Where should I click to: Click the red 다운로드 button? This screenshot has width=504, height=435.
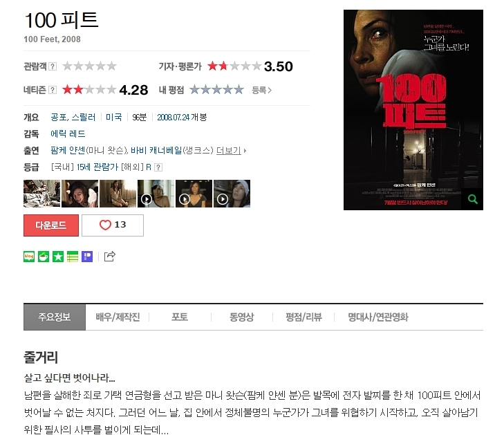coord(51,225)
